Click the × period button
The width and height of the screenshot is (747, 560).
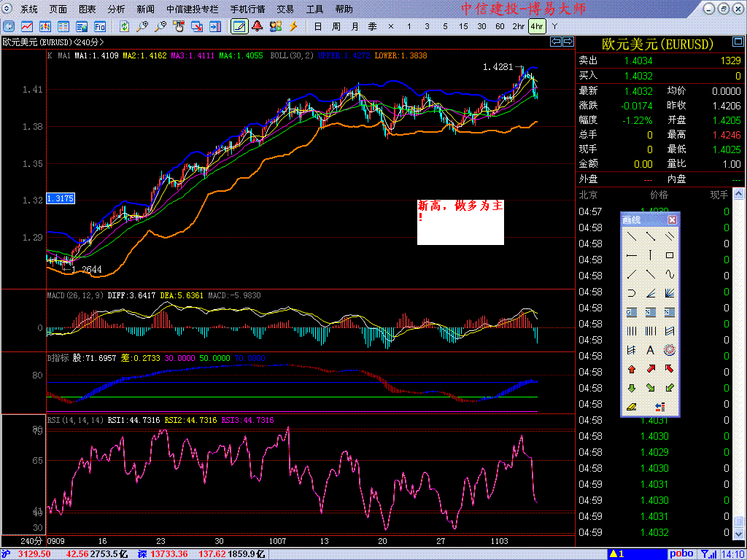coord(391,26)
